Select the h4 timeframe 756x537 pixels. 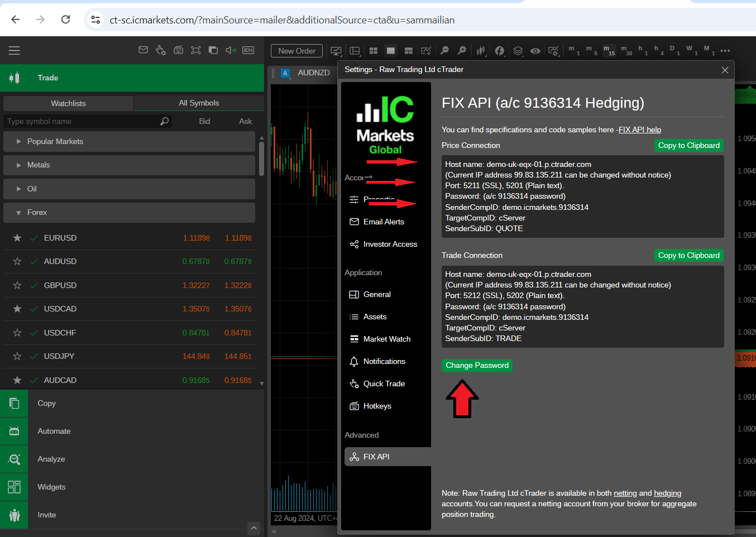658,50
